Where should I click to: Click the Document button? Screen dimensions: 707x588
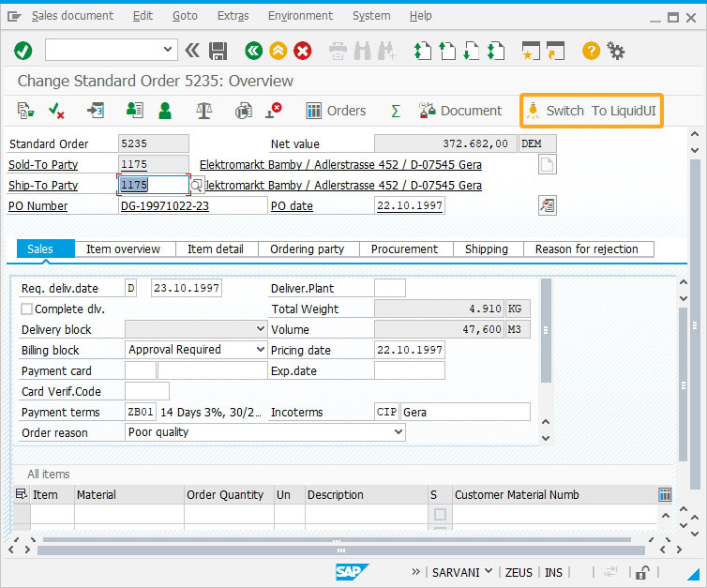(460, 111)
